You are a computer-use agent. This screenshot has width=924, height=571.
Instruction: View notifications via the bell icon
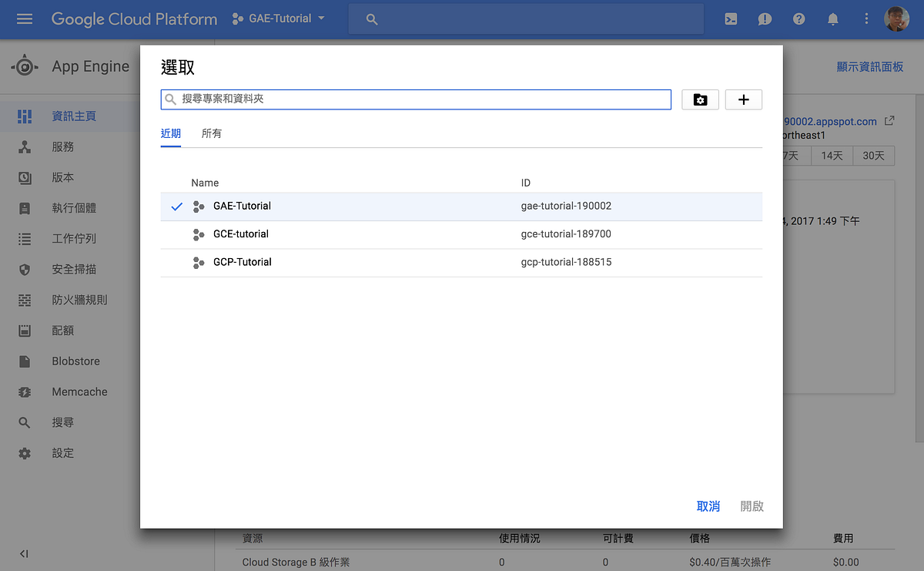(832, 18)
